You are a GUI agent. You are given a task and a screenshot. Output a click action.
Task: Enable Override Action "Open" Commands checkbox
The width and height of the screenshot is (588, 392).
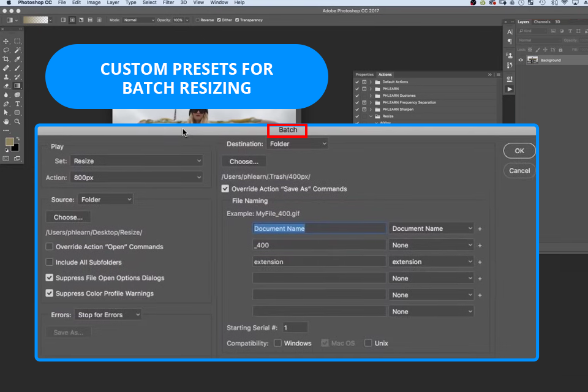pyautogui.click(x=50, y=247)
